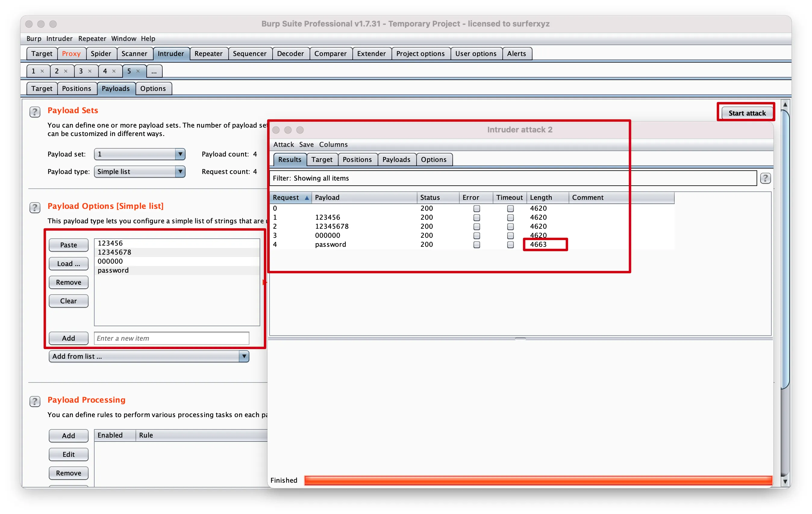The image size is (812, 514).
Task: Toggle Timeout checkbox for payload 12345678
Action: (510, 227)
